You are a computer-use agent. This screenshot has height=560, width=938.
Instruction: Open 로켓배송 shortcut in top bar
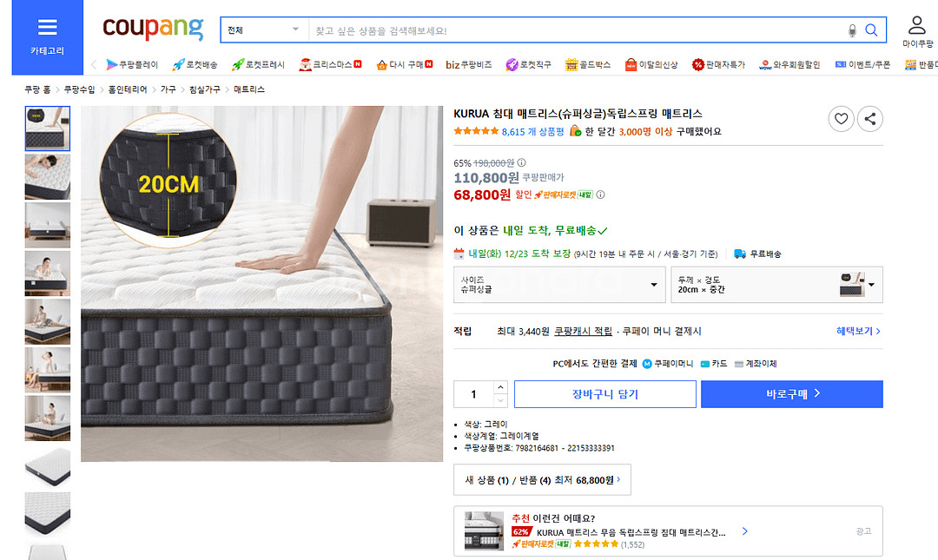tap(195, 64)
